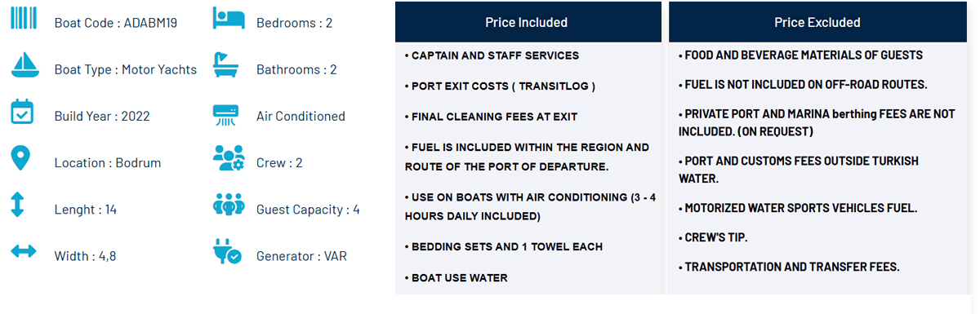The width and height of the screenshot is (980, 314).
Task: Click the Transportation and Transfer Fees item
Action: [x=789, y=267]
